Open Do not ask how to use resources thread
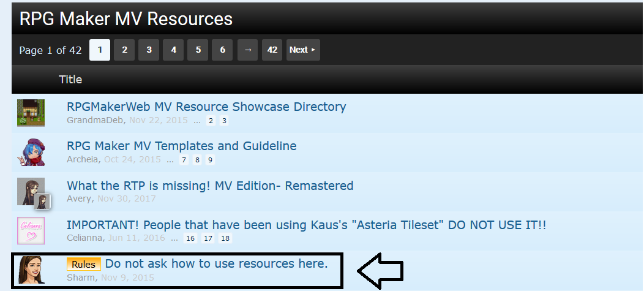644x291 pixels. 217,264
